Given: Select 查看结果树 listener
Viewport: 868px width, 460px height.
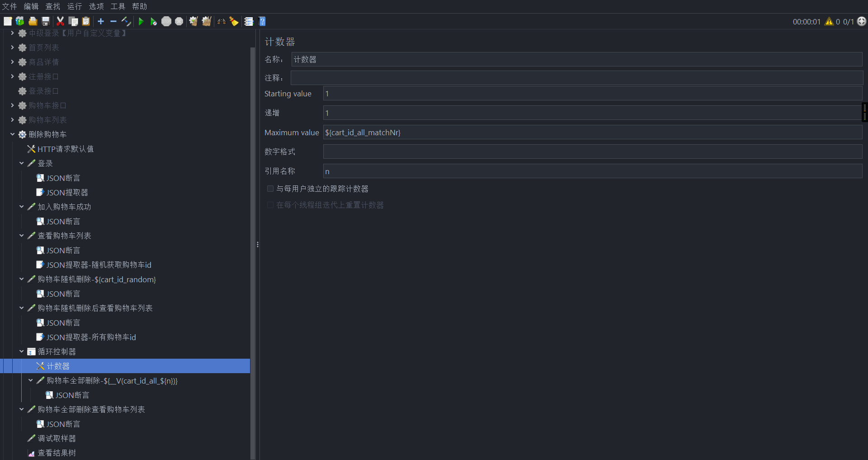Looking at the screenshot, I should pos(57,453).
